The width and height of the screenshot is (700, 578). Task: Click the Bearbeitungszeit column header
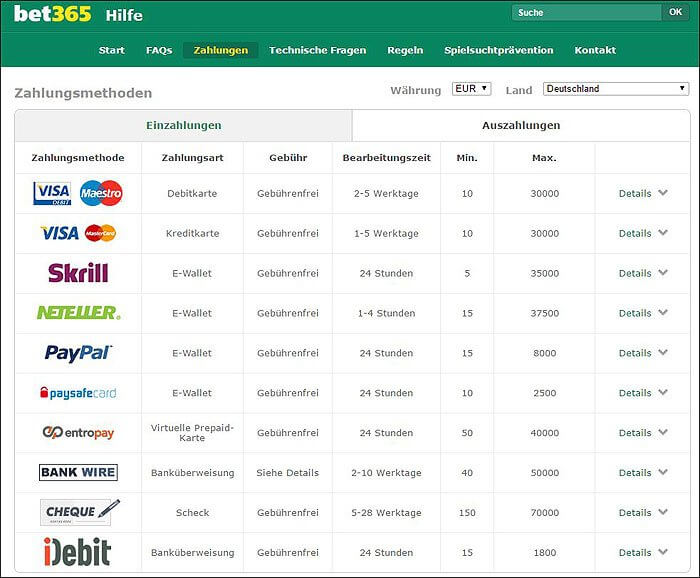(x=387, y=158)
